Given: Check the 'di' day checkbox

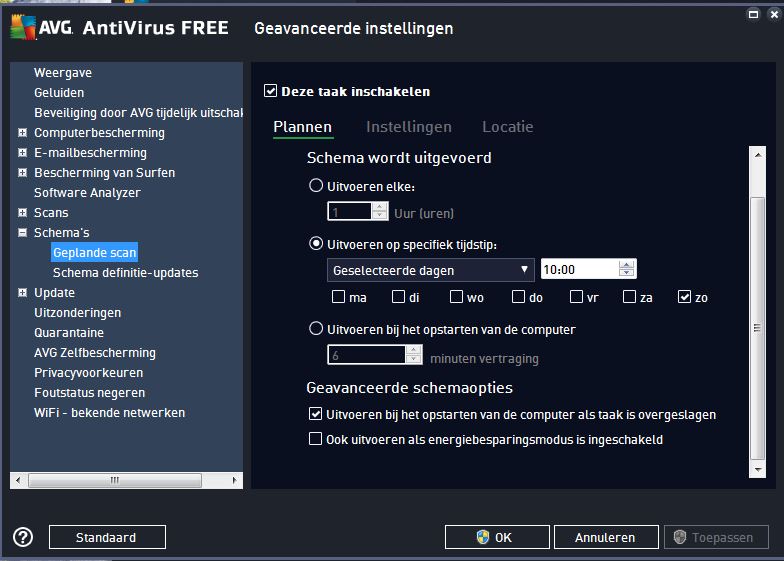Looking at the screenshot, I should 398,297.
